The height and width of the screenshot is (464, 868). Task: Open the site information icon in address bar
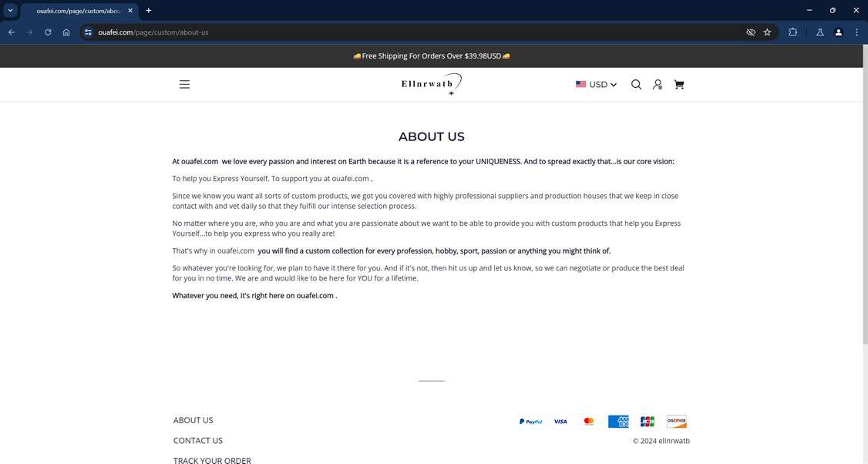point(88,32)
